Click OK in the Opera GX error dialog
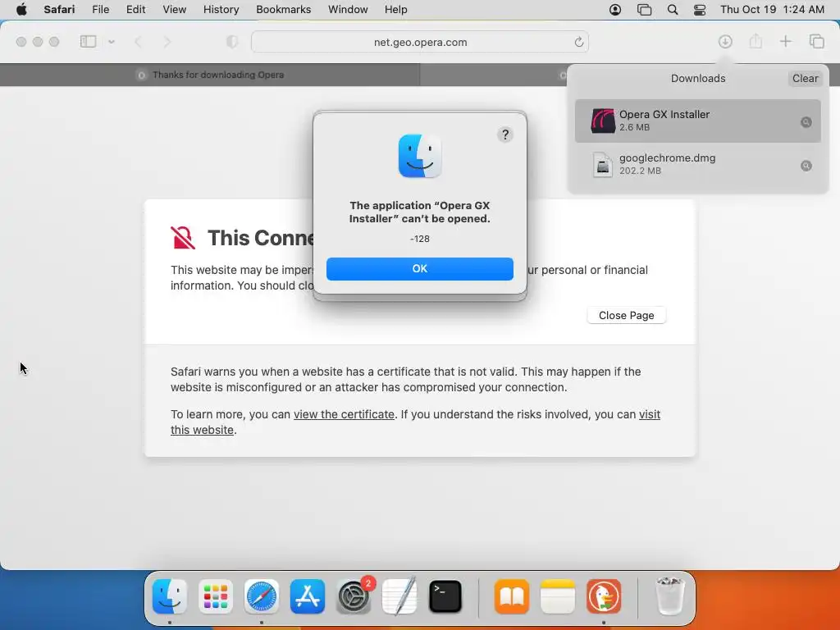This screenshot has height=630, width=840. point(419,268)
